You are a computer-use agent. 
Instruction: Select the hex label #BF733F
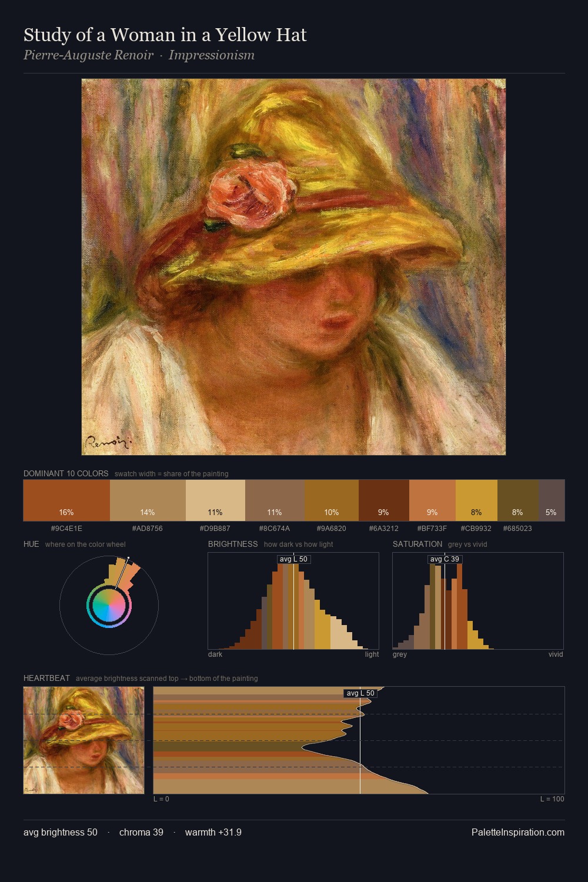[432, 529]
